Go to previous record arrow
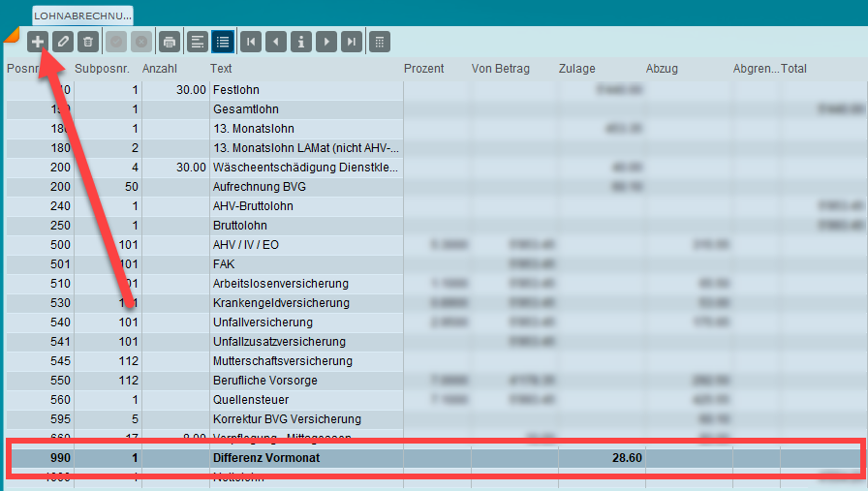Screen dimensions: 868x491 (276, 42)
